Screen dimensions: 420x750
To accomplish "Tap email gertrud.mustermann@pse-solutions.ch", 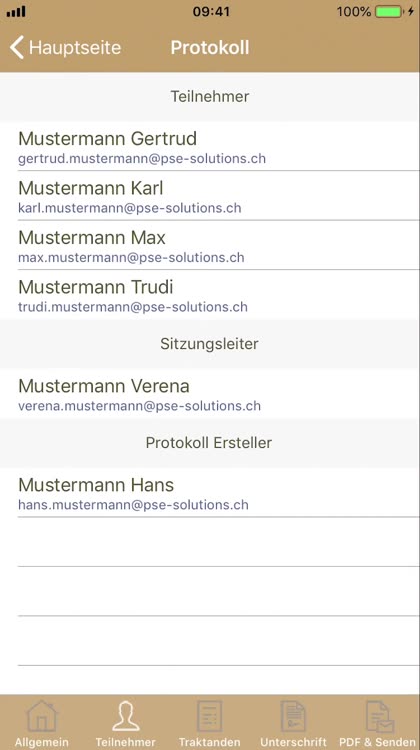I will pyautogui.click(x=142, y=158).
